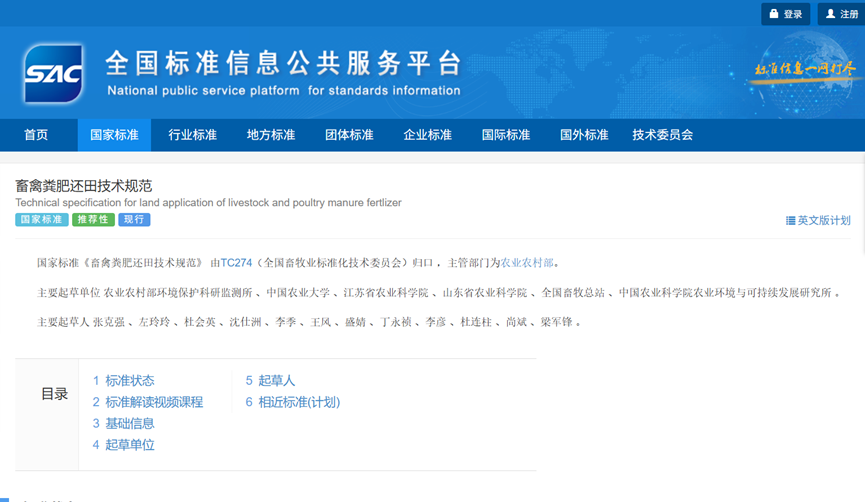This screenshot has height=502, width=865.
Task: Go to the 地方标准 tab
Action: pos(271,135)
